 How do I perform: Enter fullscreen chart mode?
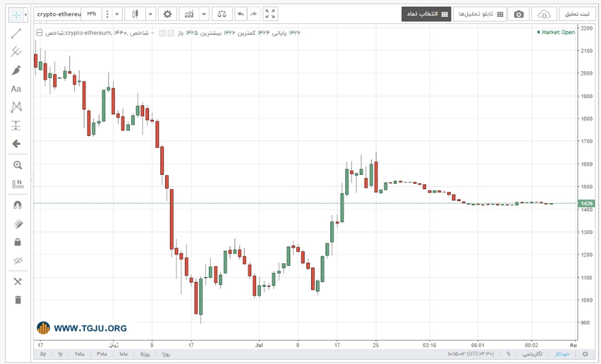pyautogui.click(x=270, y=14)
